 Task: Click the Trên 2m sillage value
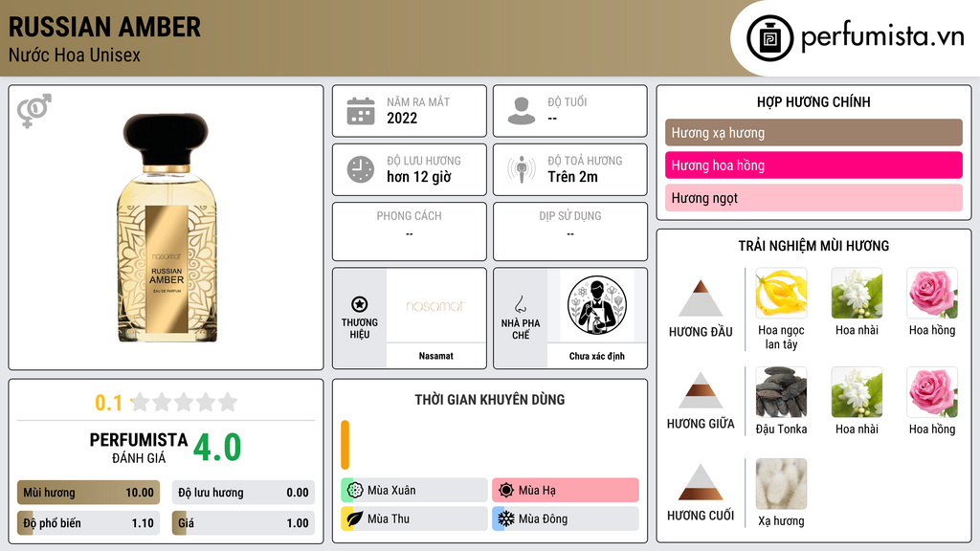pyautogui.click(x=572, y=177)
